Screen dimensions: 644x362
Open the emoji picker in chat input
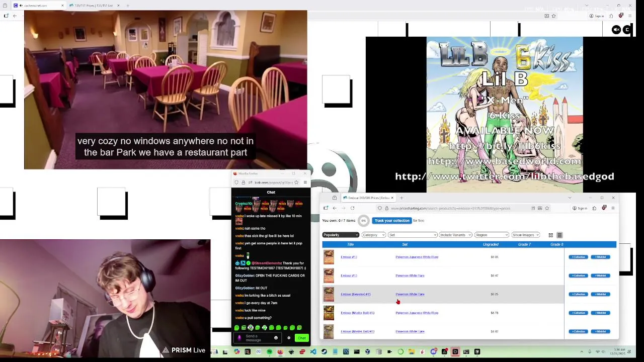276,338
